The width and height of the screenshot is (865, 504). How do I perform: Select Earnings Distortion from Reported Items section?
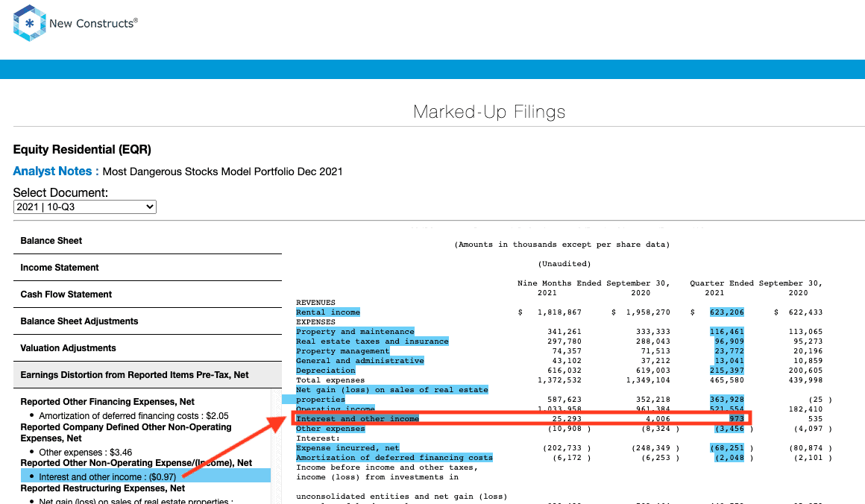(x=148, y=375)
